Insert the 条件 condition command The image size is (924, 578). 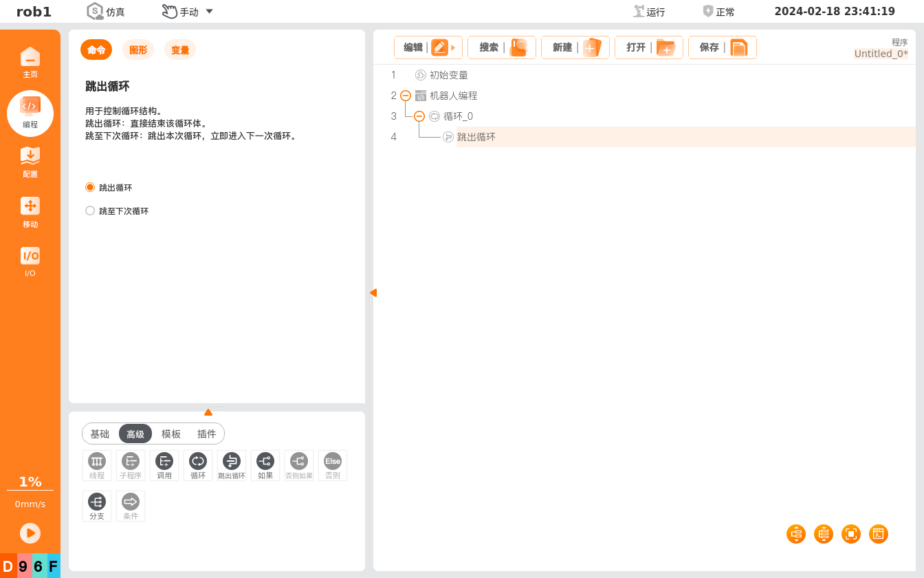[131, 506]
